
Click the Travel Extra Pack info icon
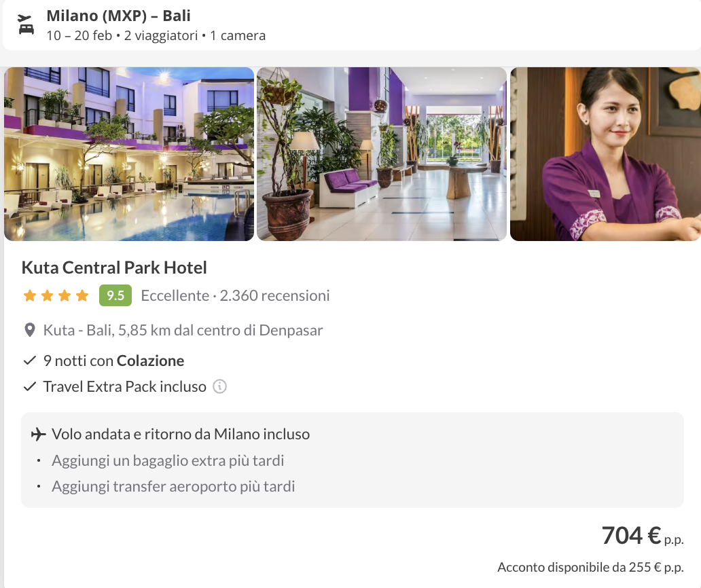(x=219, y=386)
